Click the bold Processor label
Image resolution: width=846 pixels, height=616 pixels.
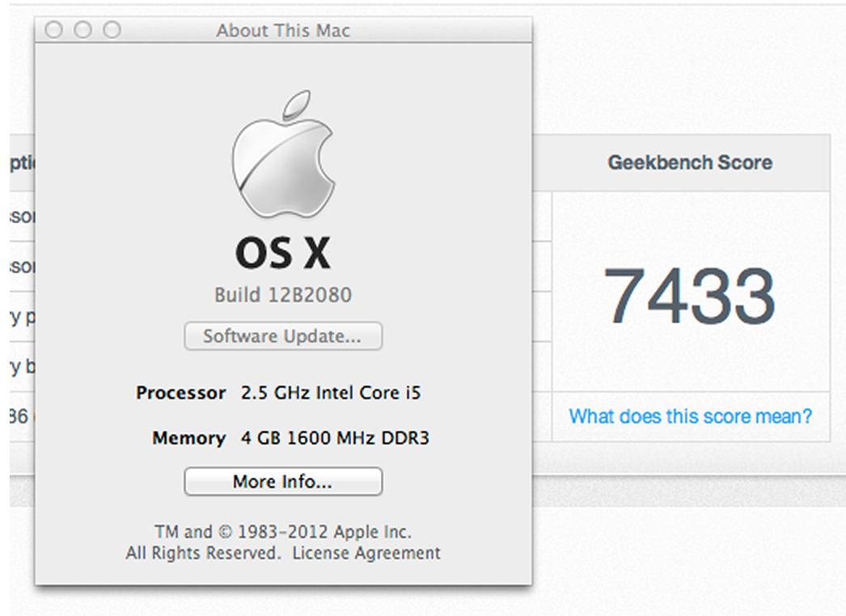click(180, 394)
